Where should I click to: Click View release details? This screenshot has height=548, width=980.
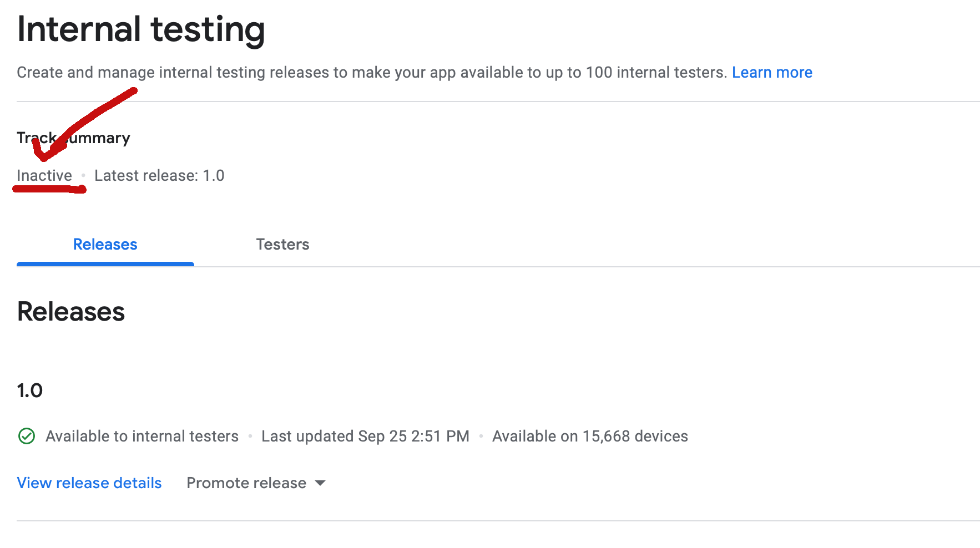89,483
